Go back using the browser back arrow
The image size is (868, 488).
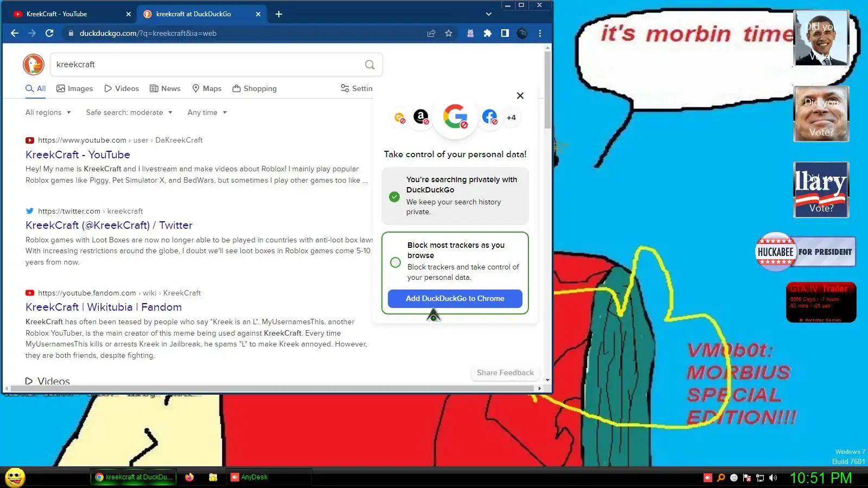click(15, 33)
